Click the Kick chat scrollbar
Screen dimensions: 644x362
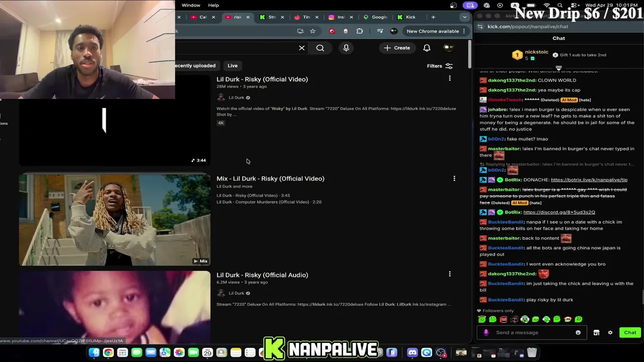click(x=642, y=297)
